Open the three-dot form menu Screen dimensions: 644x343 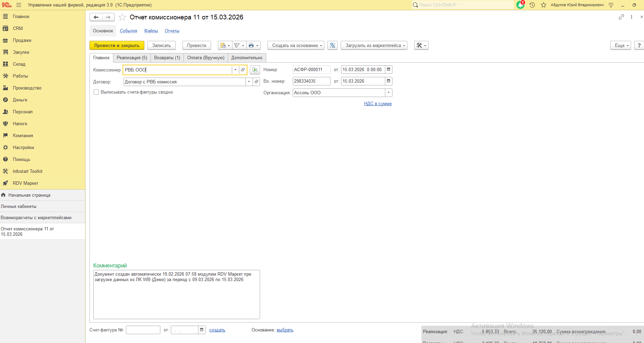point(631,17)
